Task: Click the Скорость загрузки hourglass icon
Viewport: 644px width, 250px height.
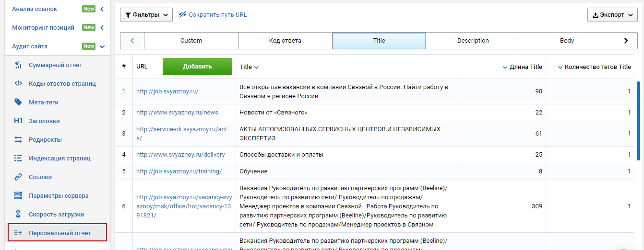Action: click(x=18, y=214)
